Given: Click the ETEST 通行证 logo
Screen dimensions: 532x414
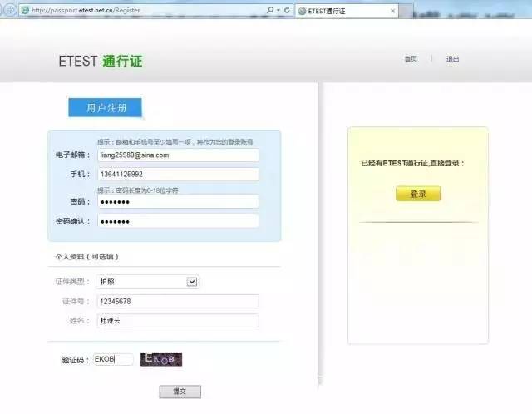Looking at the screenshot, I should click(x=101, y=62).
